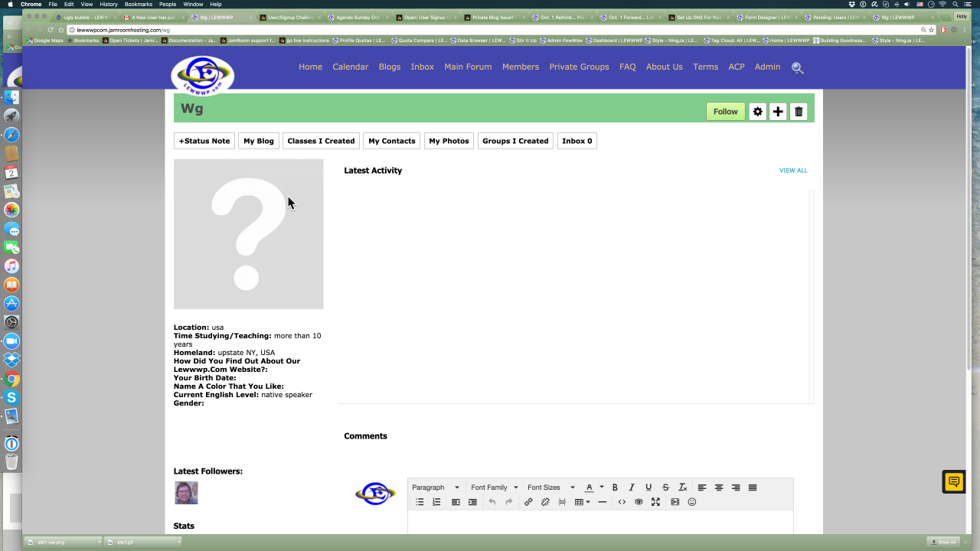The width and height of the screenshot is (980, 551).
Task: Open the Font Family dropdown
Action: 495,487
